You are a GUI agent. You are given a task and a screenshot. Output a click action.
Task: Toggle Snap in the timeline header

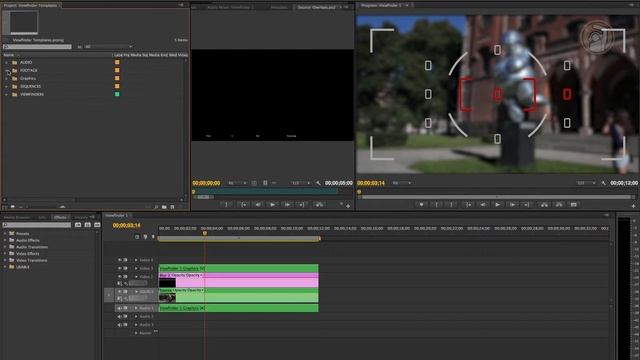pyautogui.click(x=137, y=237)
